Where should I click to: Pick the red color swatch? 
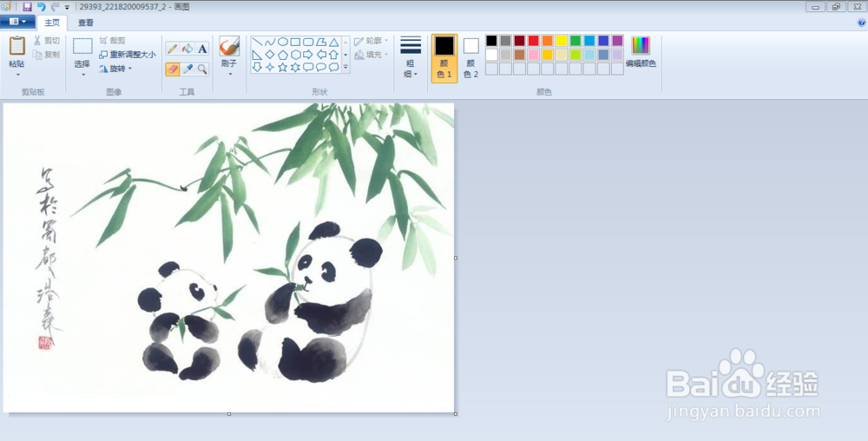(534, 41)
